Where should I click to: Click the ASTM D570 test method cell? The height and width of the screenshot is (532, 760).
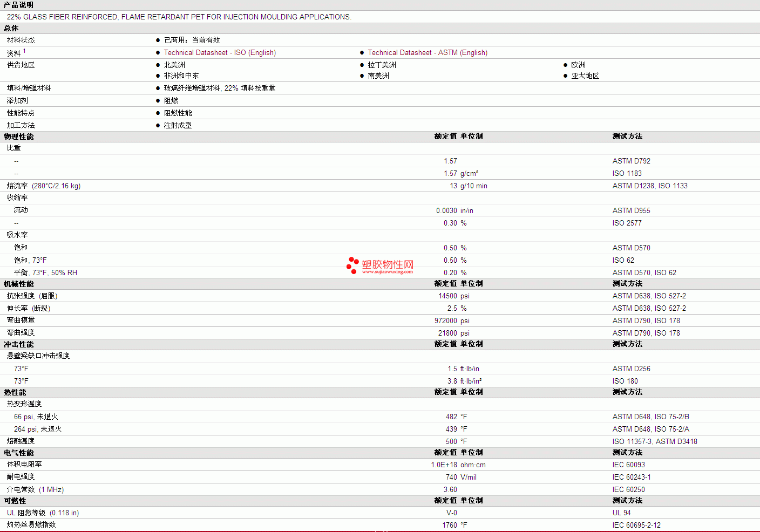pos(632,248)
